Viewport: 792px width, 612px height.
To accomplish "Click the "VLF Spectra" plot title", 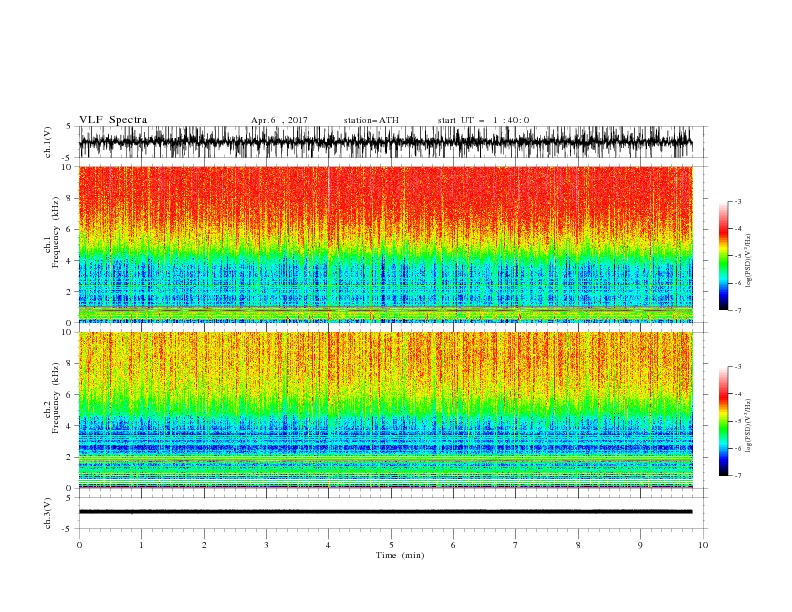I will [x=113, y=120].
